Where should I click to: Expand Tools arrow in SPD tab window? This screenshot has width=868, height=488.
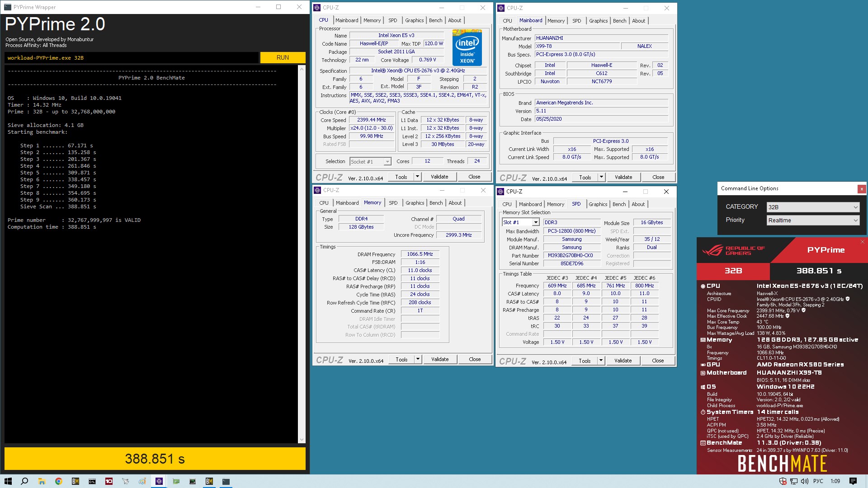coord(601,361)
